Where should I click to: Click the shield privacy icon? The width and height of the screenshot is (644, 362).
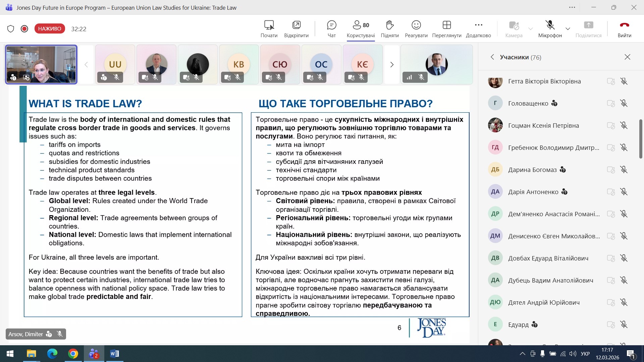coord(11,29)
